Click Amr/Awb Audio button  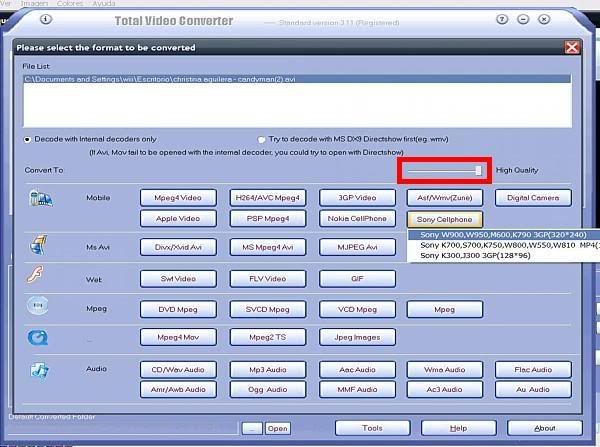178,389
